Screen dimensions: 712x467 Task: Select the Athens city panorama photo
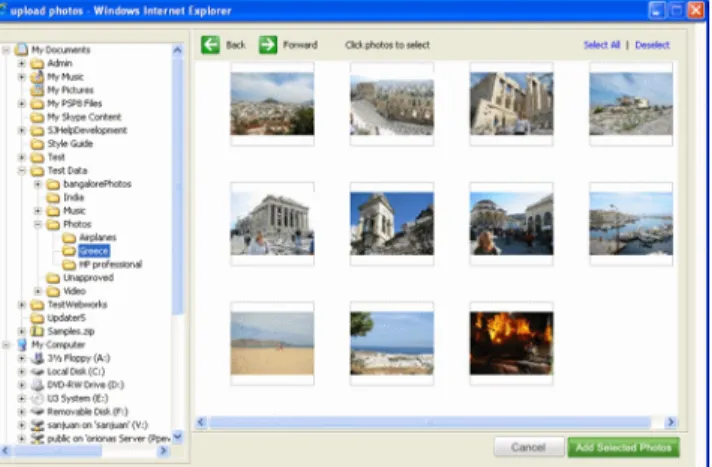(272, 104)
